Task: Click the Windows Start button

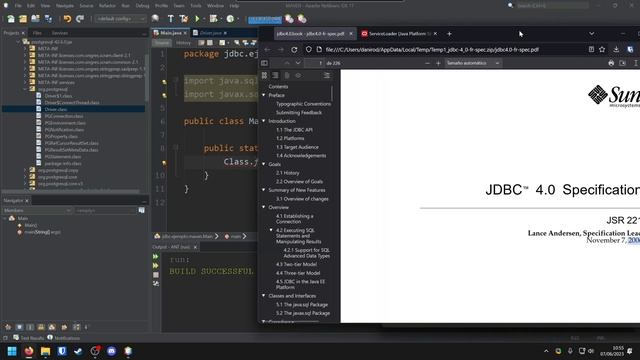Action: coord(12,351)
